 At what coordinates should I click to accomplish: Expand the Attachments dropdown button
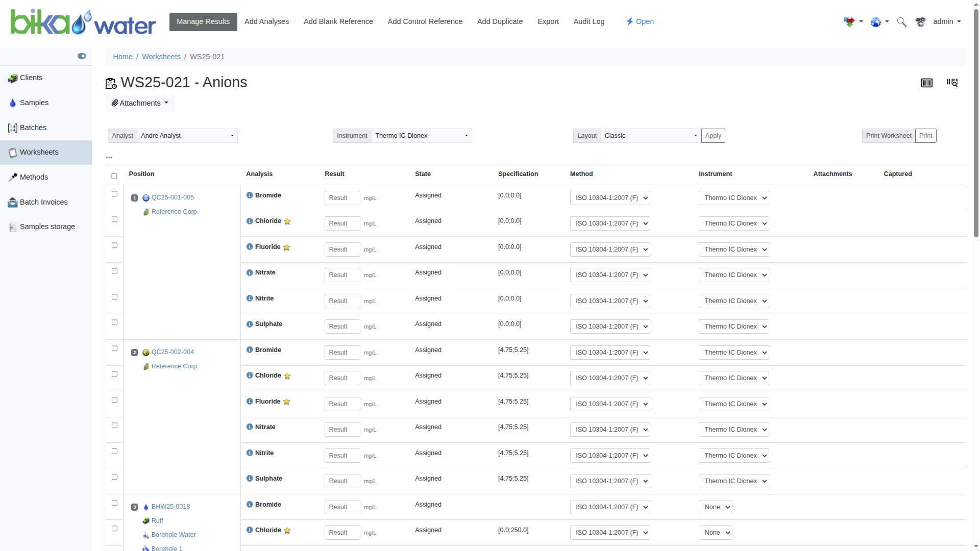(x=140, y=104)
